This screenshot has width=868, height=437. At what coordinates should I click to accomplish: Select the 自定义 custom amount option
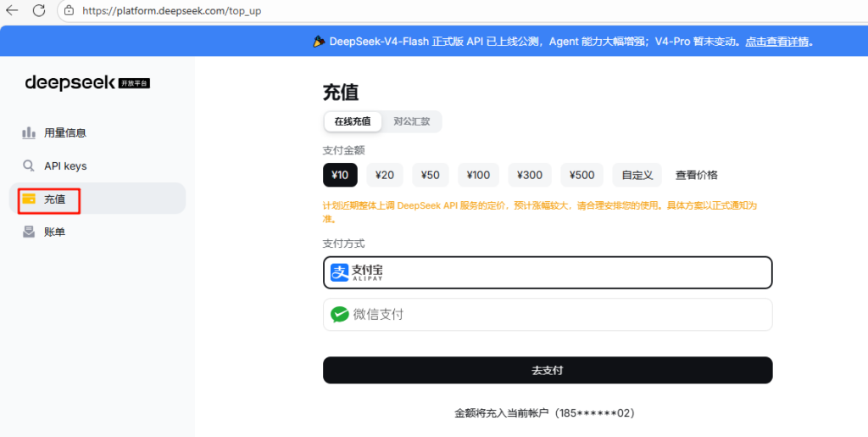coord(637,175)
